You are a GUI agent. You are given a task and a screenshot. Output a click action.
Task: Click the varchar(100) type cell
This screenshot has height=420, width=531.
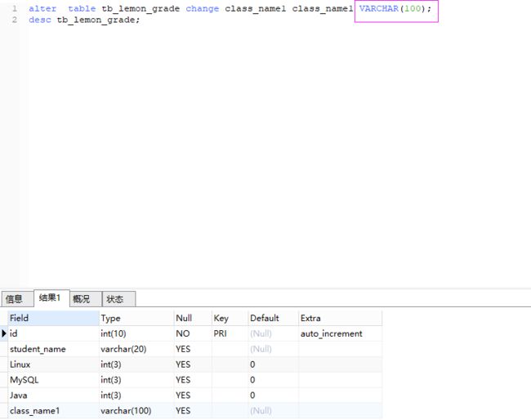click(136, 411)
